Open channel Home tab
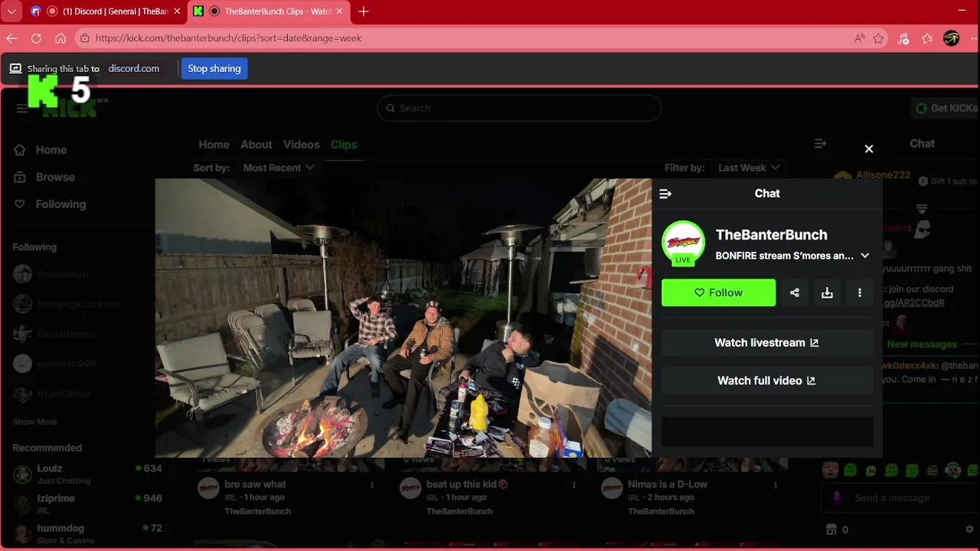980x551 pixels. point(214,145)
